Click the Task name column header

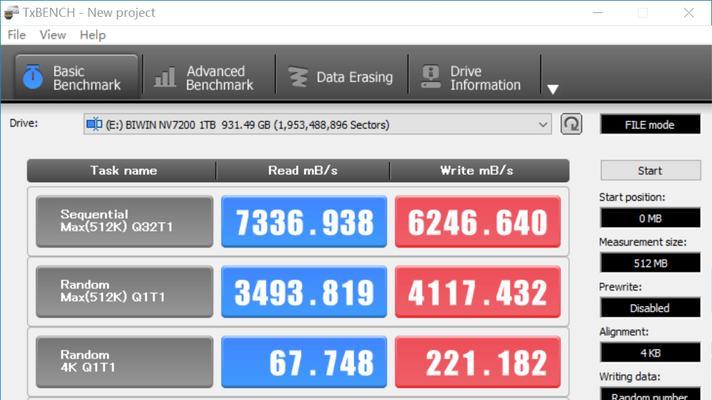(x=122, y=171)
